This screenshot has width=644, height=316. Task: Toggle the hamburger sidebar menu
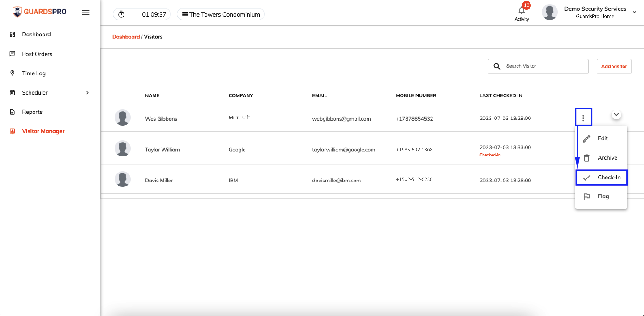[86, 13]
